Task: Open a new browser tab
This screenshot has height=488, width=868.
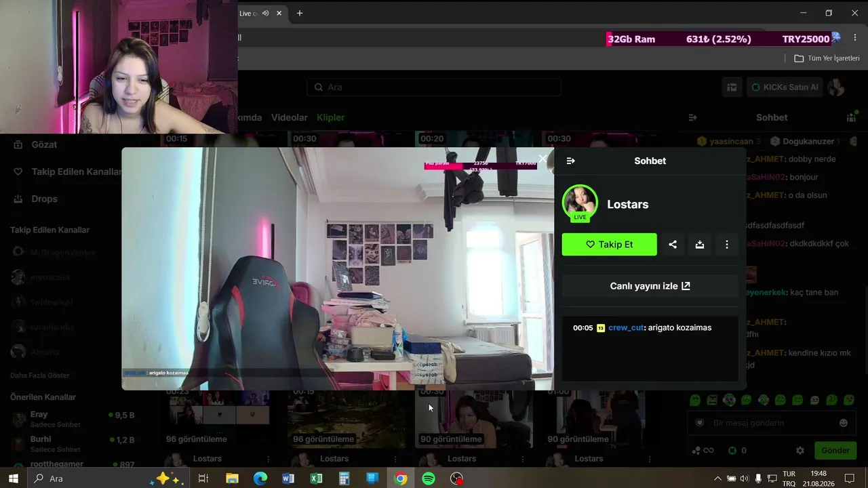Action: [x=300, y=13]
